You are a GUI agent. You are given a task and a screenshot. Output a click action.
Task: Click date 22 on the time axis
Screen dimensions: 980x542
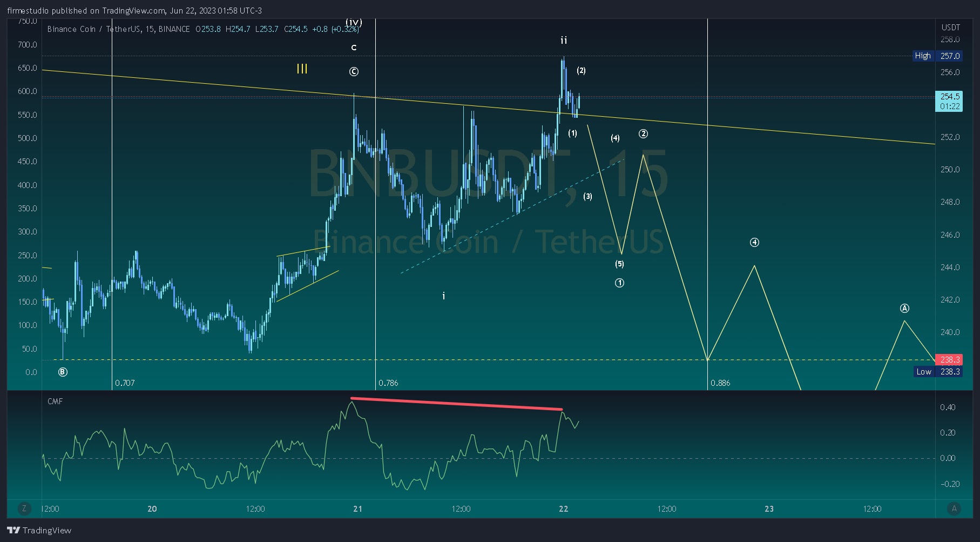pos(564,508)
